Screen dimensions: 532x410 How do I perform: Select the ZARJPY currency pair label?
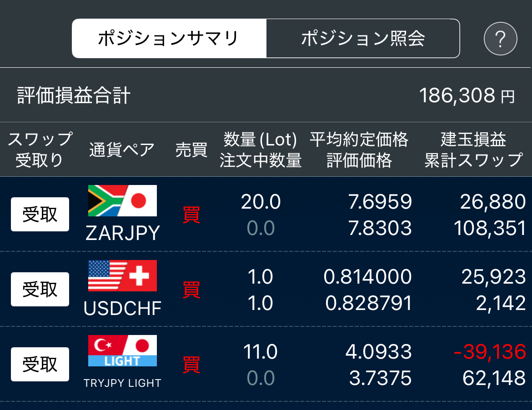tap(122, 233)
